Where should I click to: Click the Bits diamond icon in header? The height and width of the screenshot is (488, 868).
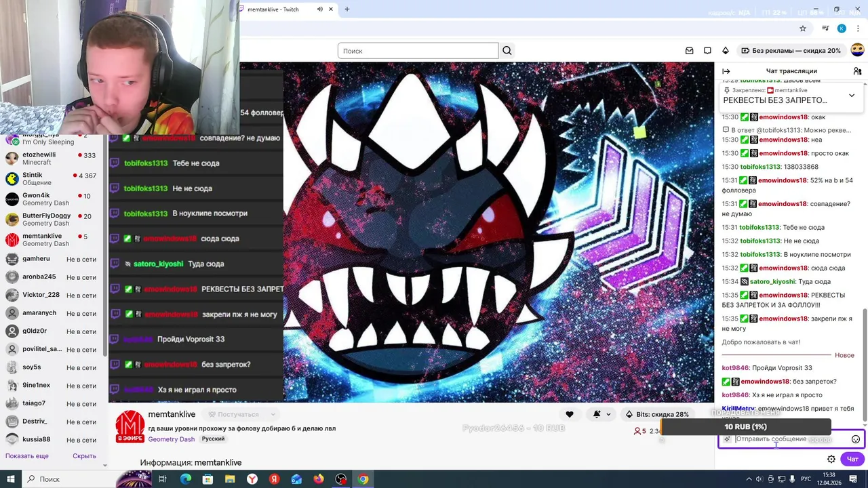point(725,51)
